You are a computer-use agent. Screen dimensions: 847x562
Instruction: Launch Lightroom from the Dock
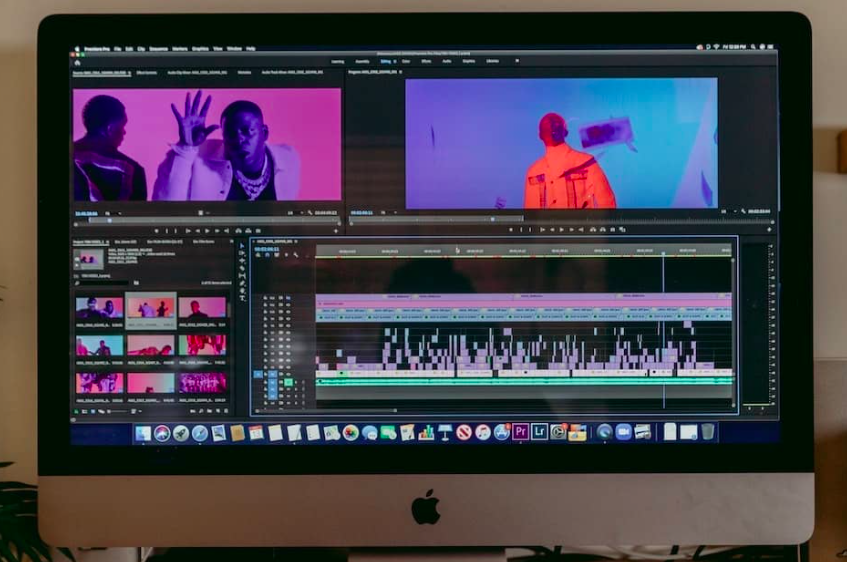[539, 432]
